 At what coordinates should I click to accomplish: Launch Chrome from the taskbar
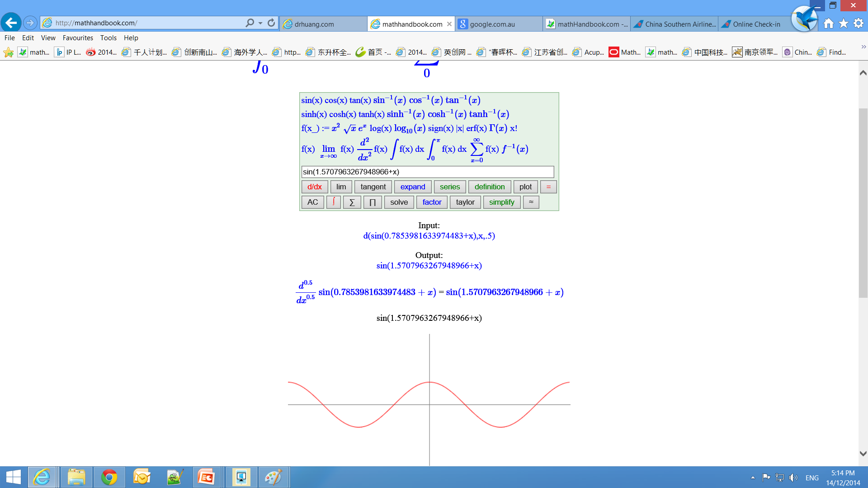pos(109,477)
